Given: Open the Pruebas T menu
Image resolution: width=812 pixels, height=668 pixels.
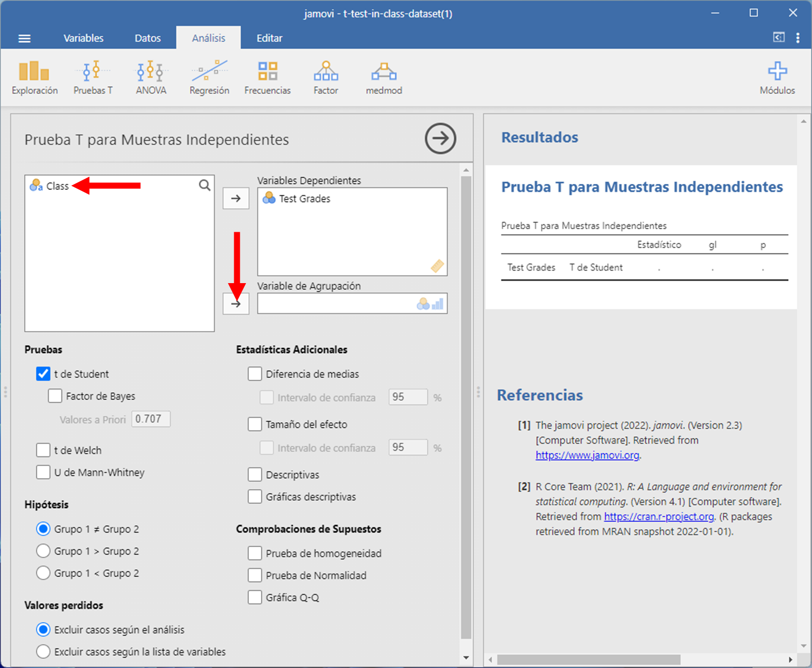Looking at the screenshot, I should tap(93, 78).
